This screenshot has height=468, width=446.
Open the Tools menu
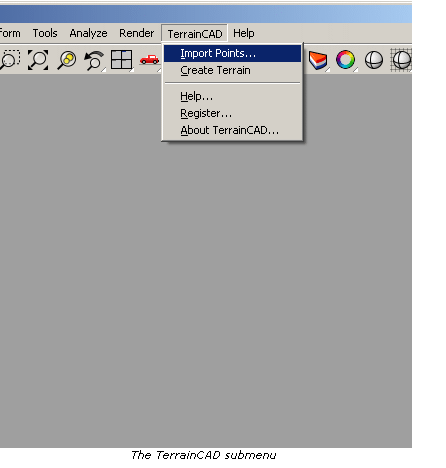45,33
